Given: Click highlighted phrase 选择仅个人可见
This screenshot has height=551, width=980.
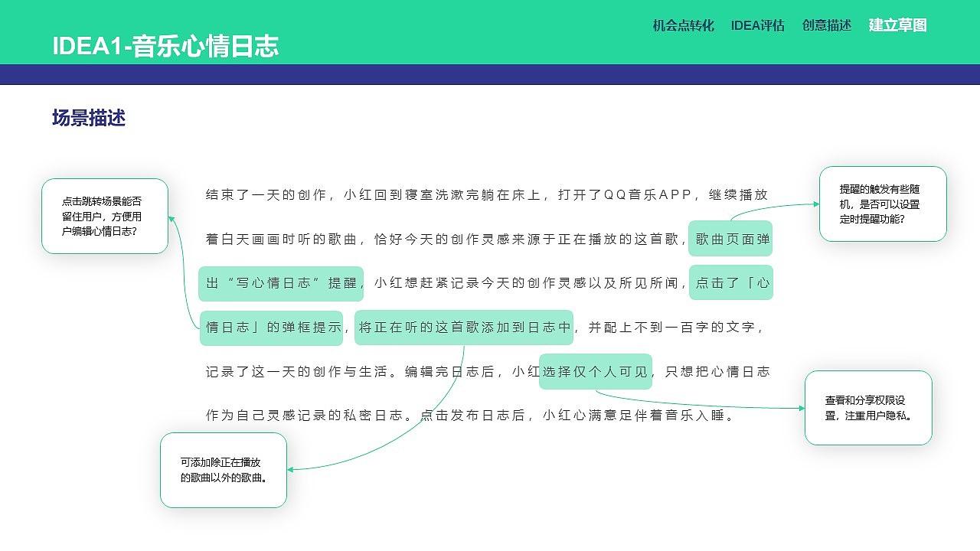Looking at the screenshot, I should click(x=596, y=371).
